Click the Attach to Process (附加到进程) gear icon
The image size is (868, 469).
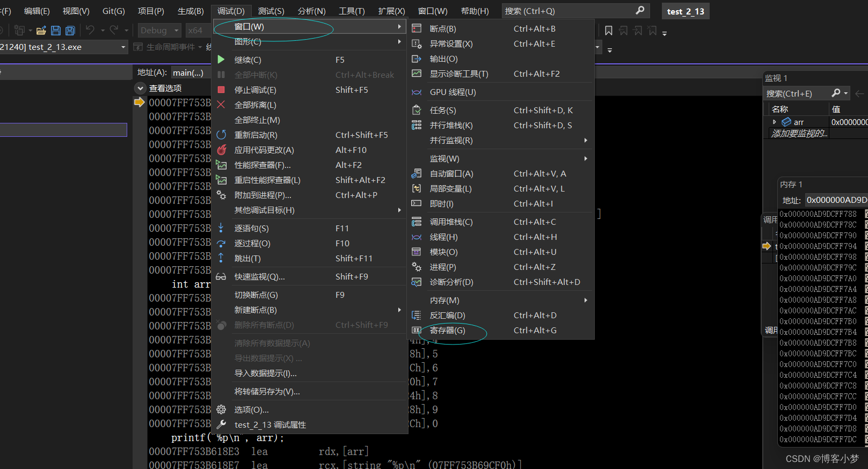pos(221,195)
